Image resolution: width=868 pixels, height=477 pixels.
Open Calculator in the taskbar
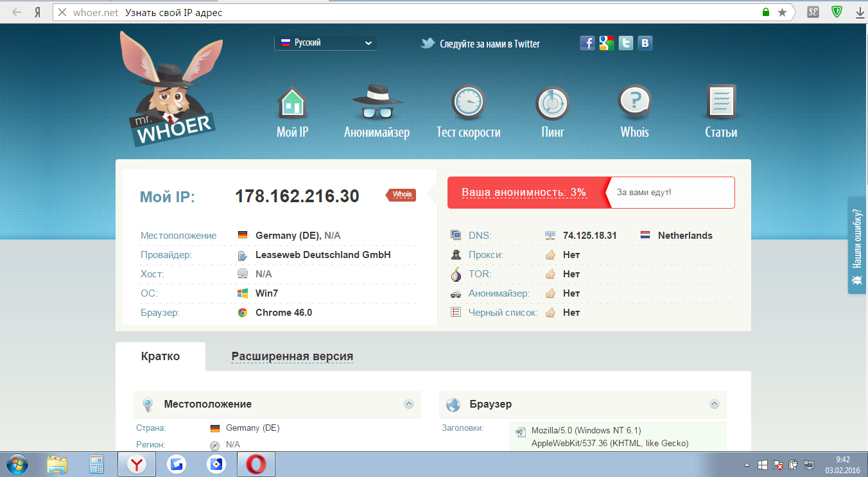(96, 464)
